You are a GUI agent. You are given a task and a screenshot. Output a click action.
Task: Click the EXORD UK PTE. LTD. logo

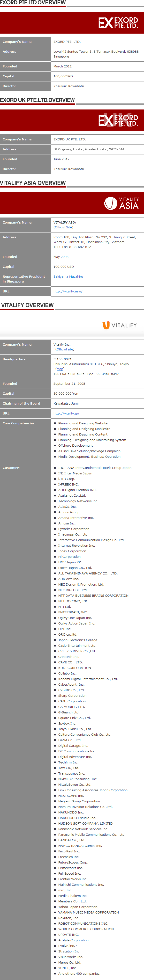coord(118,120)
